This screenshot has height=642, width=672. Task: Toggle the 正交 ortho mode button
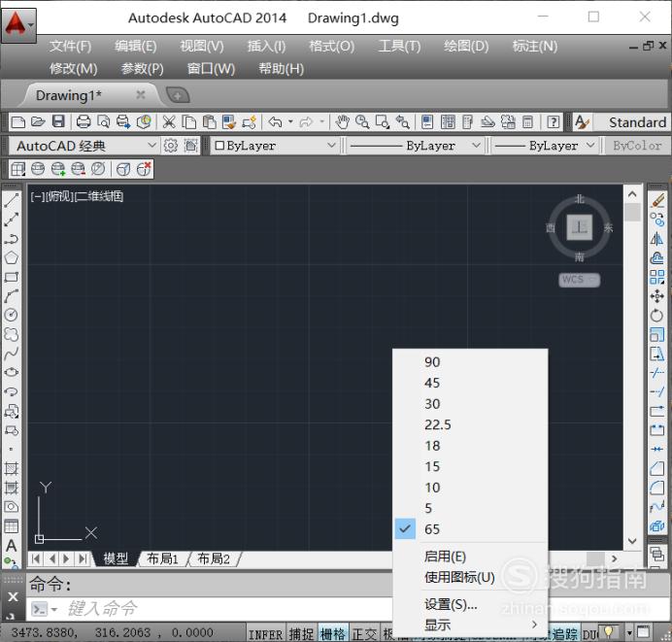coord(364,634)
